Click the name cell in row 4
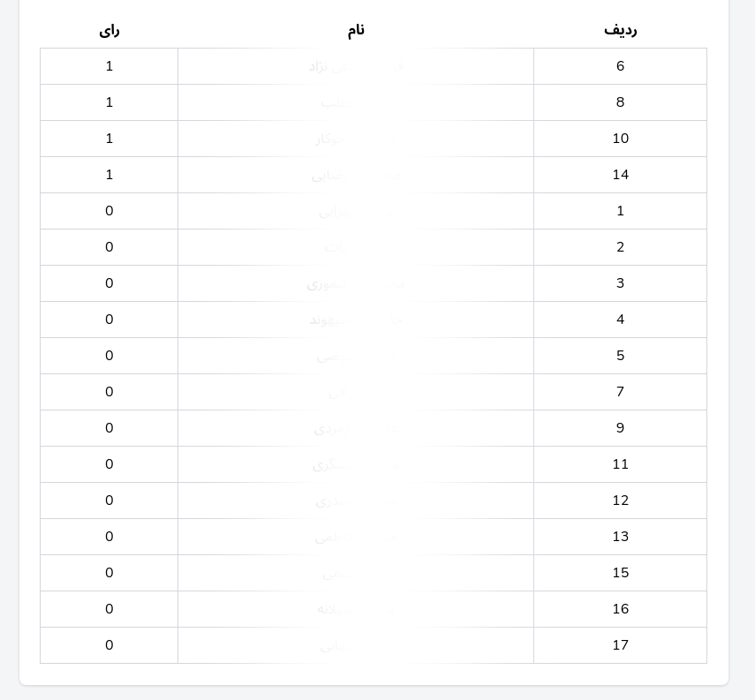Screen dimensions: 755x700 point(356,320)
